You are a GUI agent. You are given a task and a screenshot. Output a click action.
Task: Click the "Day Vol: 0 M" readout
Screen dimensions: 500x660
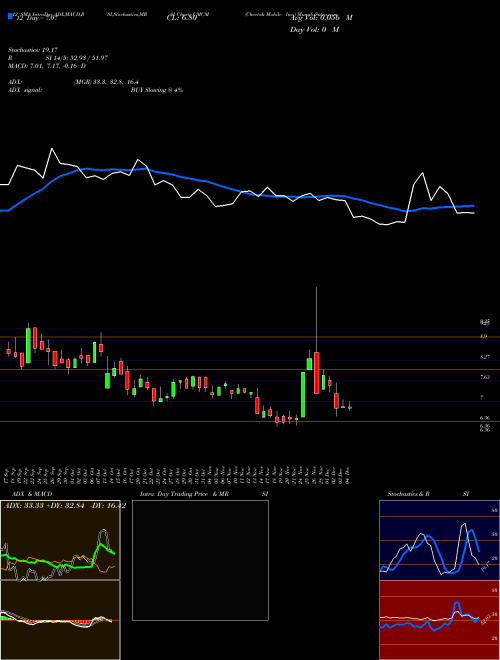tap(314, 30)
